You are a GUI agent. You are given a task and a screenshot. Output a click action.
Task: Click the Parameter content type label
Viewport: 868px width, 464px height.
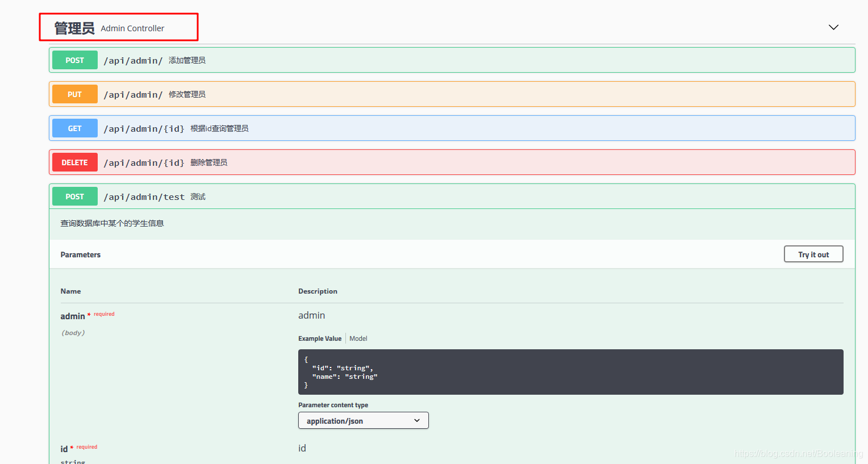coord(333,405)
